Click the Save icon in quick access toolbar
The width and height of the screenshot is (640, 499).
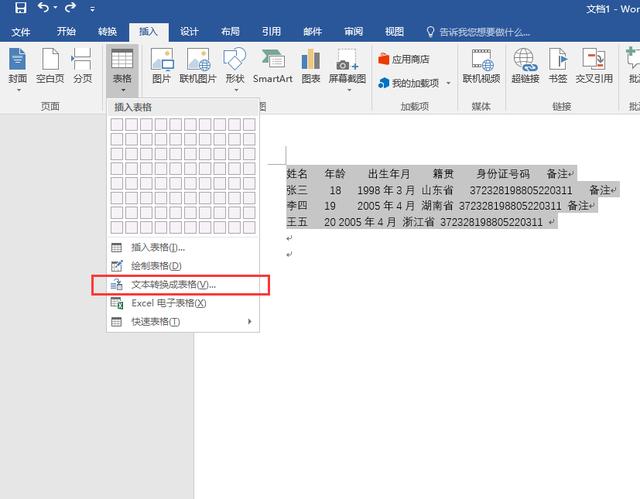(20, 7)
